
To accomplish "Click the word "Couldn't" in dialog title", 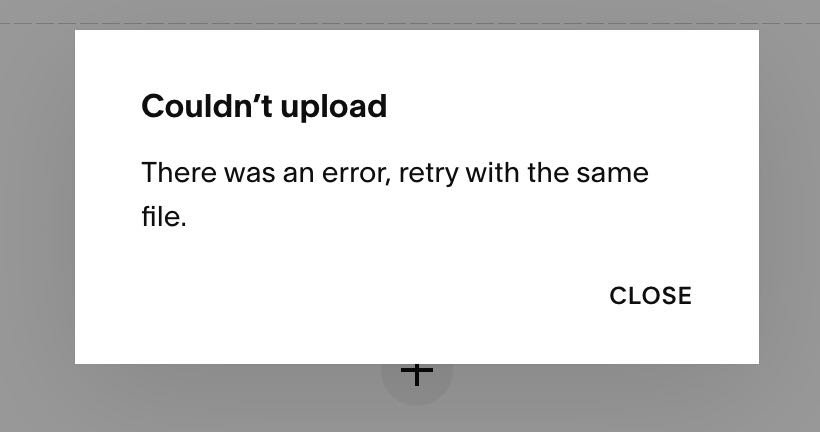I will [207, 106].
